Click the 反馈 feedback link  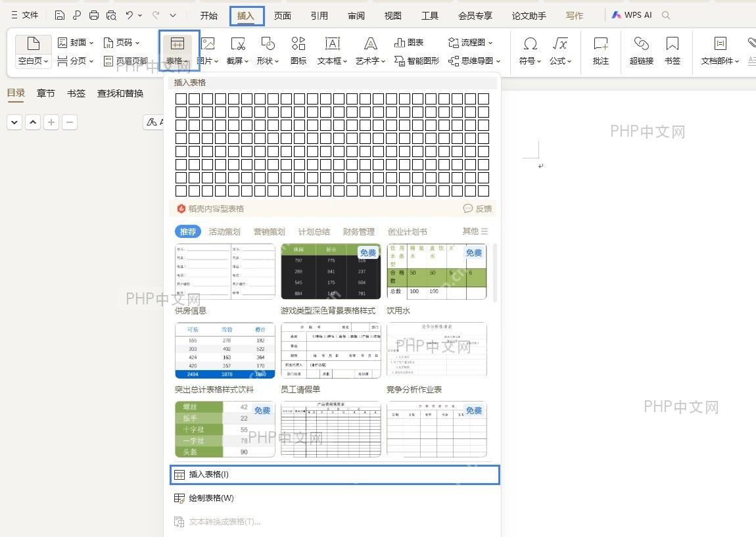pos(478,208)
